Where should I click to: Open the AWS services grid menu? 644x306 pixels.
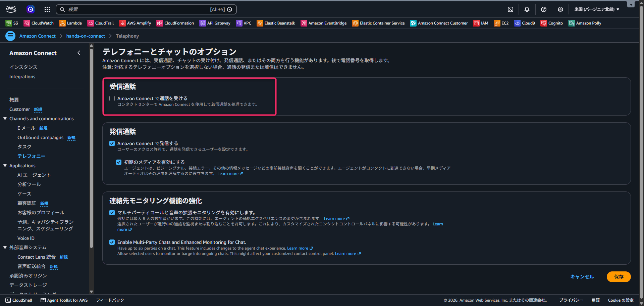pyautogui.click(x=47, y=9)
